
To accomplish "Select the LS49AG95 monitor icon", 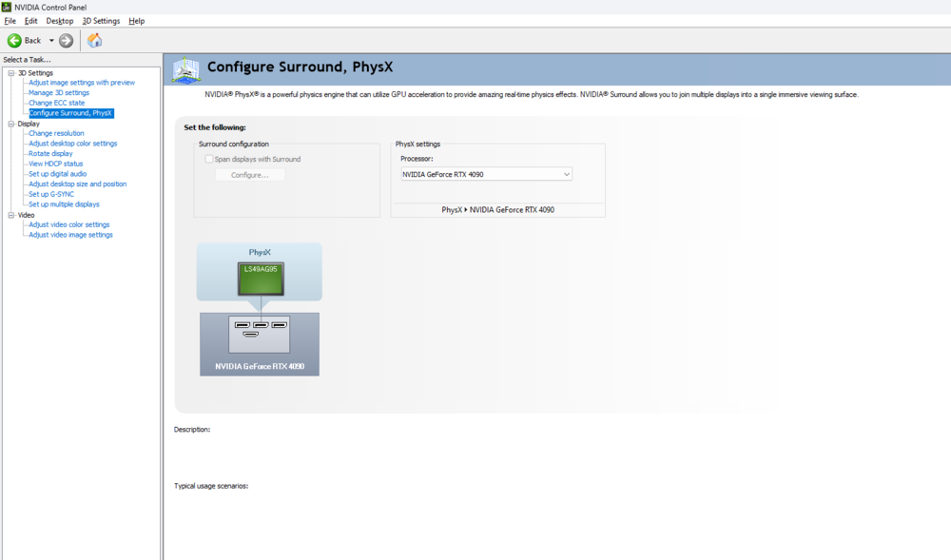I will pyautogui.click(x=261, y=279).
